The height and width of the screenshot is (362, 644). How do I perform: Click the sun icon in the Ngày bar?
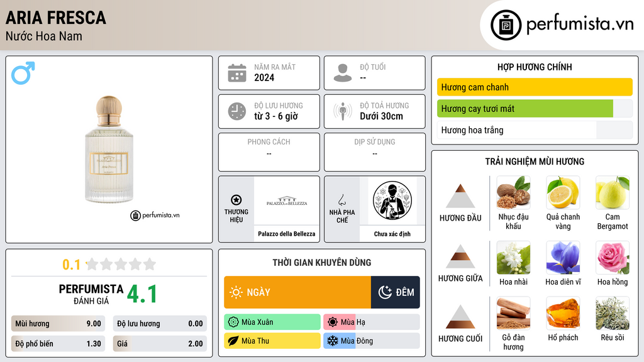coord(236,292)
